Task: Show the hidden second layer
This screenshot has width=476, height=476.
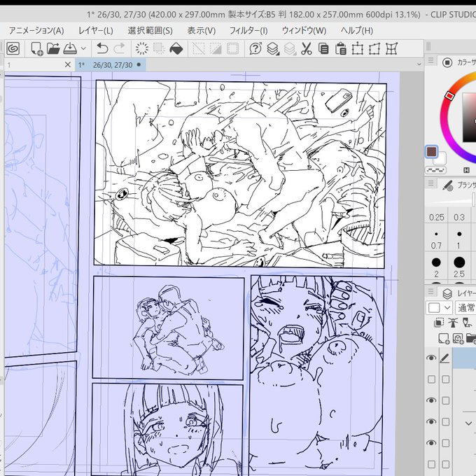Action: pos(431,379)
